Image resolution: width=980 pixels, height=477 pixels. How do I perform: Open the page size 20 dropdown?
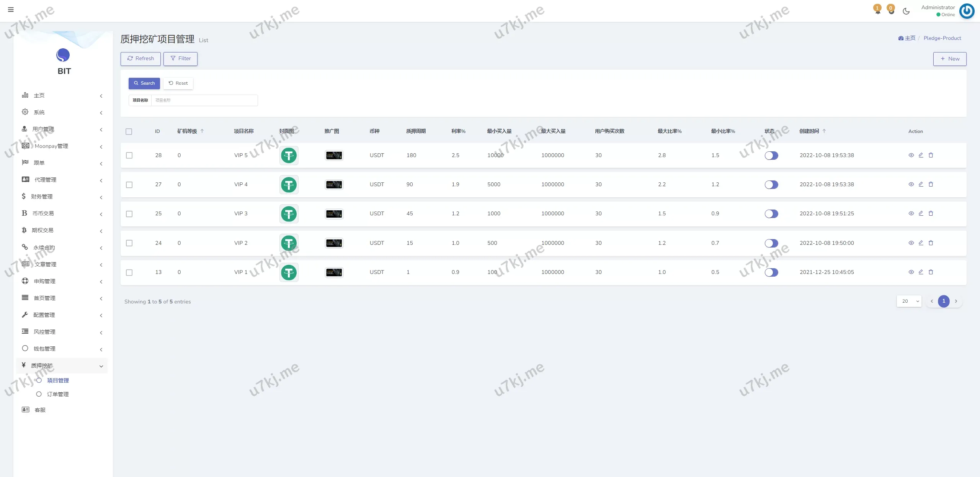(909, 301)
